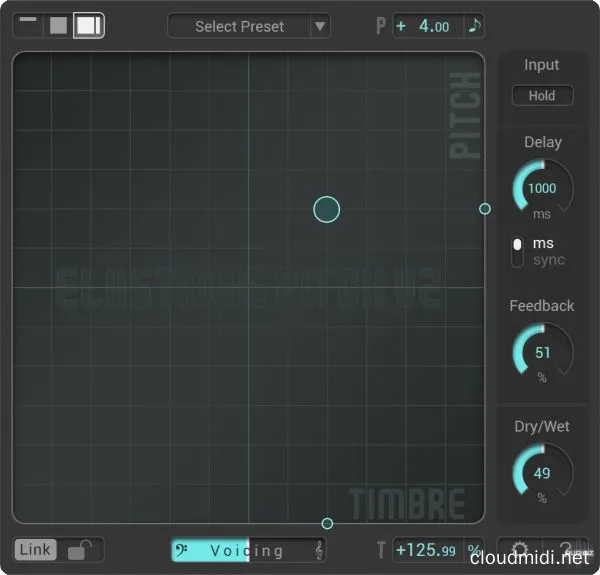The height and width of the screenshot is (575, 600).
Task: Click the timbre value field showing +125.99
Action: coord(425,550)
